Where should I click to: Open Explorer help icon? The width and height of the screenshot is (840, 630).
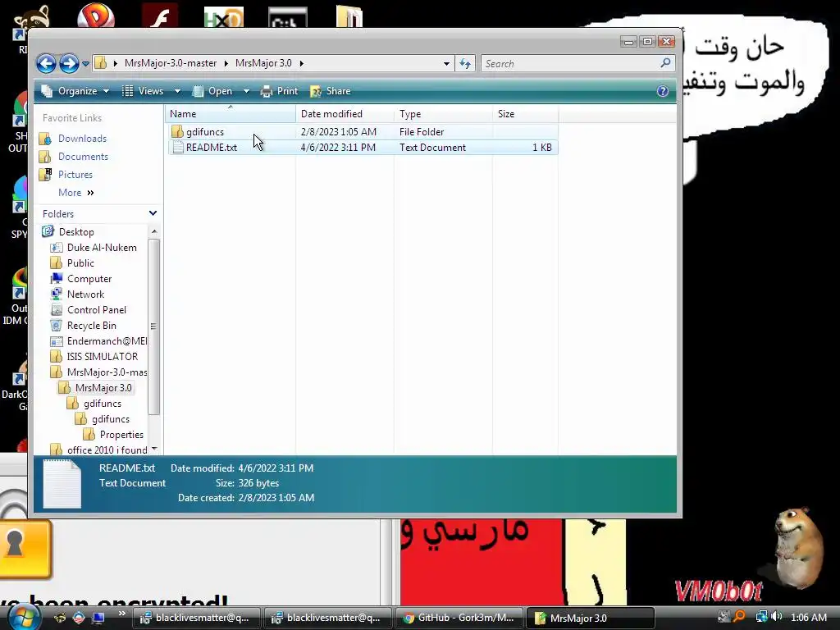pos(663,91)
